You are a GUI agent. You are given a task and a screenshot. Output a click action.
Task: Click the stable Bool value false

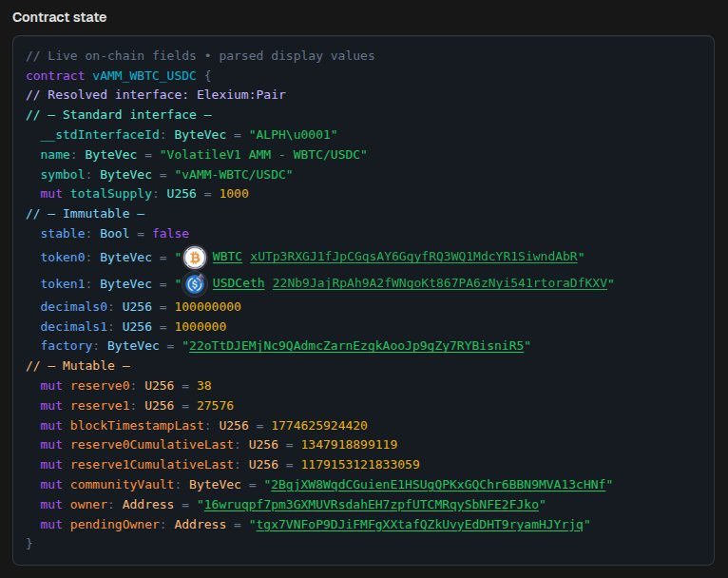pos(171,234)
